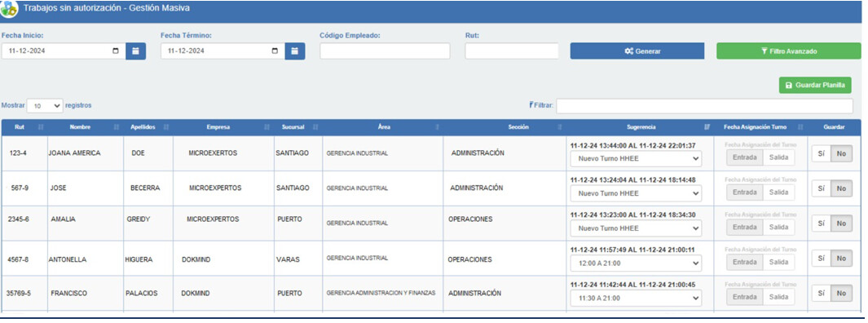Choose Salida for Amalia Greidy row
Image resolution: width=868 pixels, height=323 pixels.
tap(778, 227)
